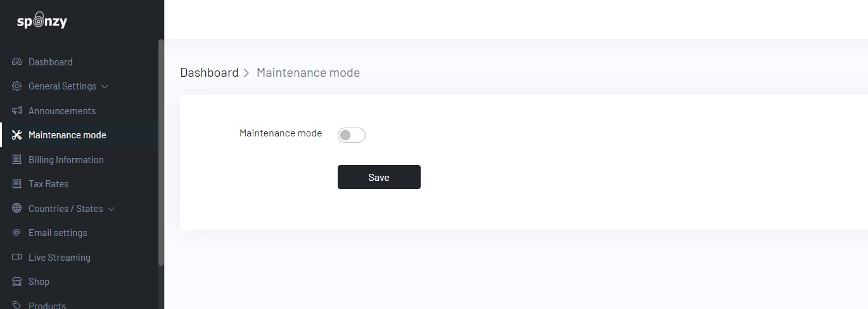Click the Shop storefront icon
868x309 pixels.
pyautogui.click(x=17, y=281)
